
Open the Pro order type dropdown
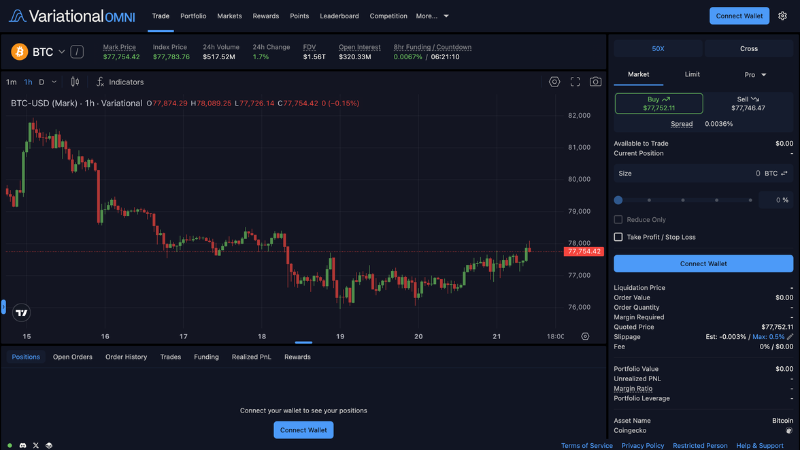coord(755,74)
